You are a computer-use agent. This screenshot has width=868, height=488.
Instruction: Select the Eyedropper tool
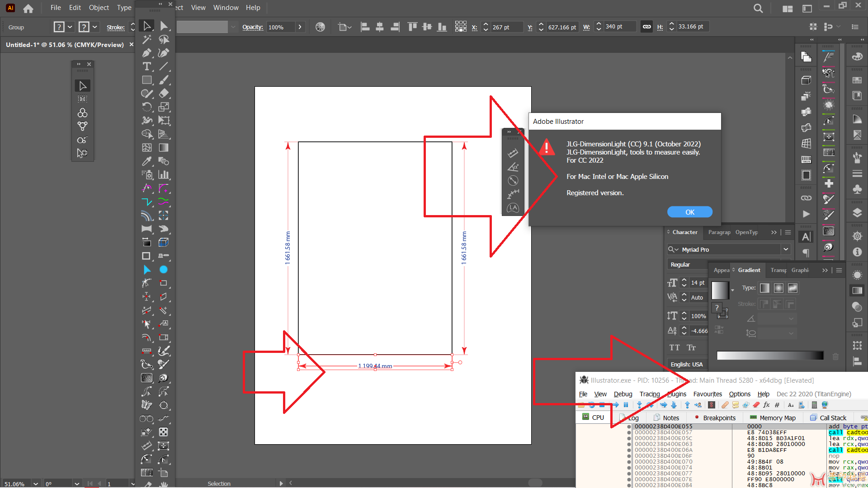tap(146, 161)
